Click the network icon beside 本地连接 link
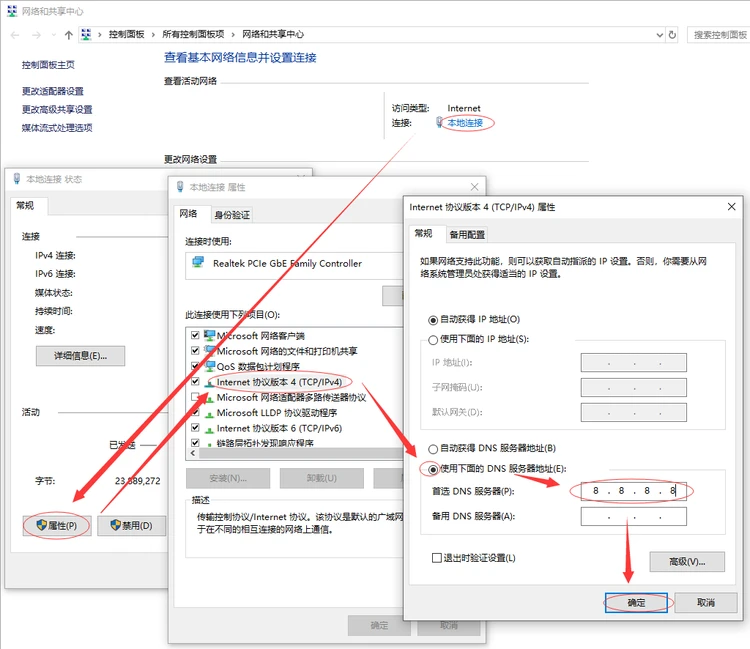 coord(439,122)
